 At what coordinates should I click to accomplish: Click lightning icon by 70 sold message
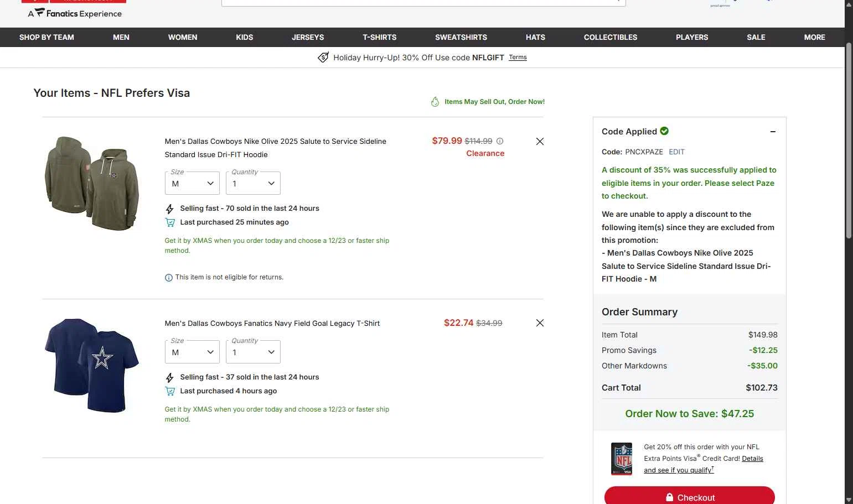[x=170, y=209]
